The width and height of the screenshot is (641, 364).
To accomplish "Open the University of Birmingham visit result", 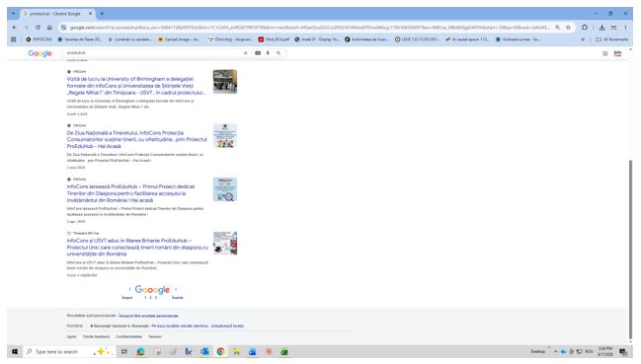I will click(136, 86).
